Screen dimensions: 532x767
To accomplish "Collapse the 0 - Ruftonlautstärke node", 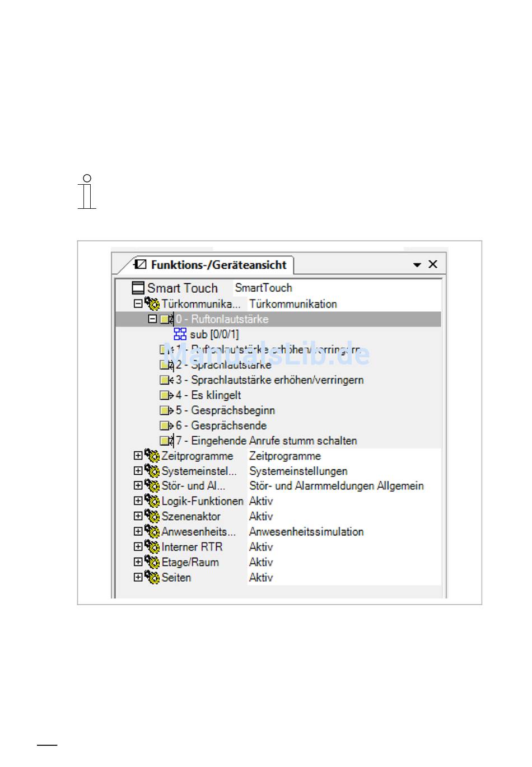I will pos(152,319).
